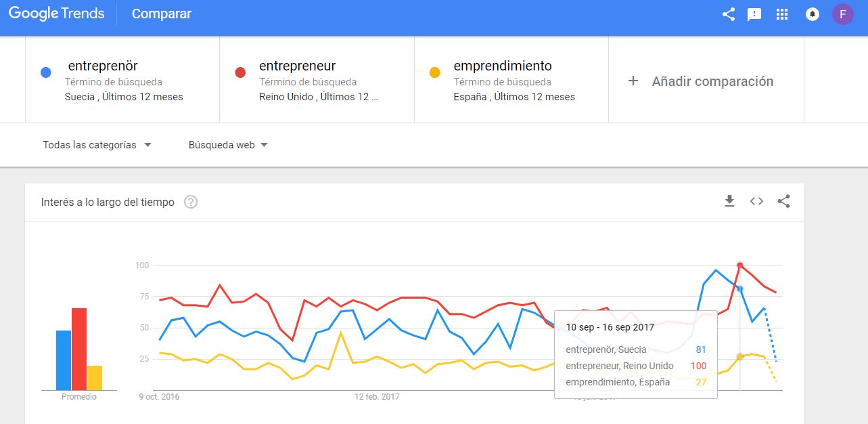Show help for Interés a lo largo del tiempo
This screenshot has width=868, height=424.
[191, 202]
